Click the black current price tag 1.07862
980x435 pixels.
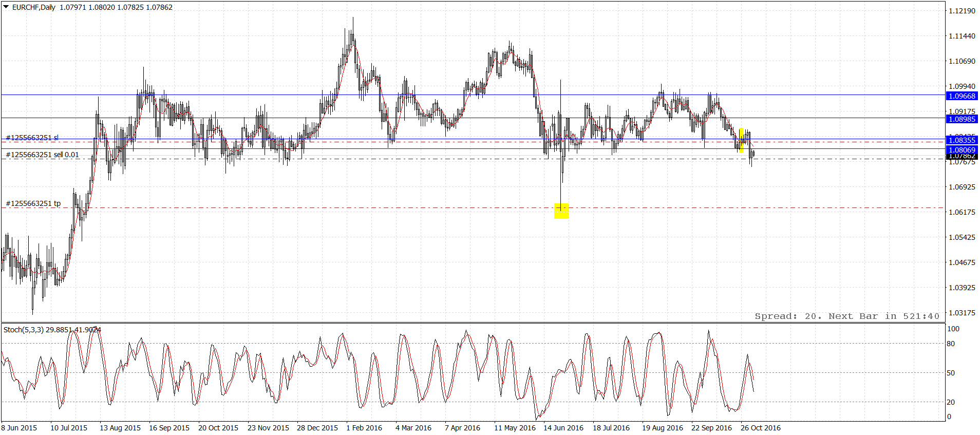pos(962,157)
